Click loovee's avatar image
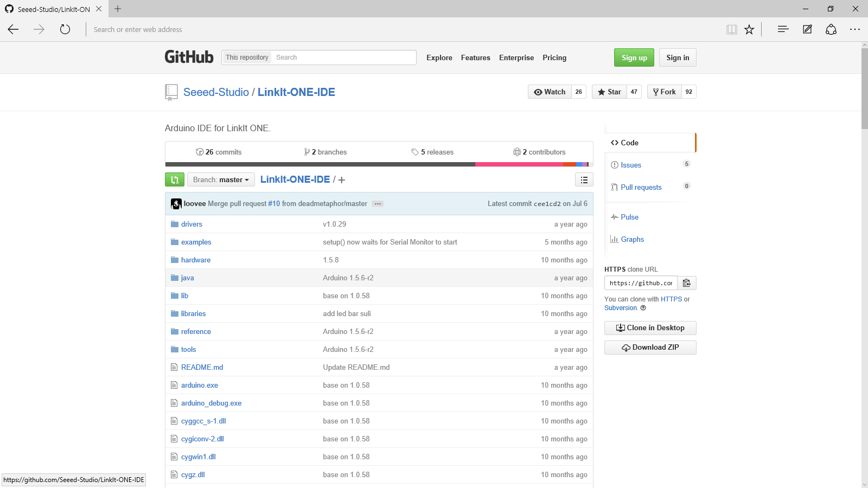This screenshot has width=868, height=488. [176, 204]
